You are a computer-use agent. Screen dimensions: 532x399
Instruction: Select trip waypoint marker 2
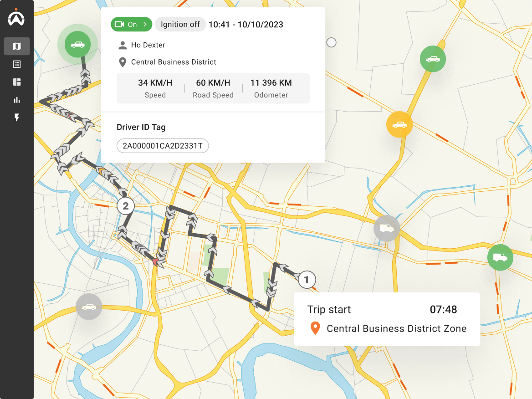(x=126, y=206)
